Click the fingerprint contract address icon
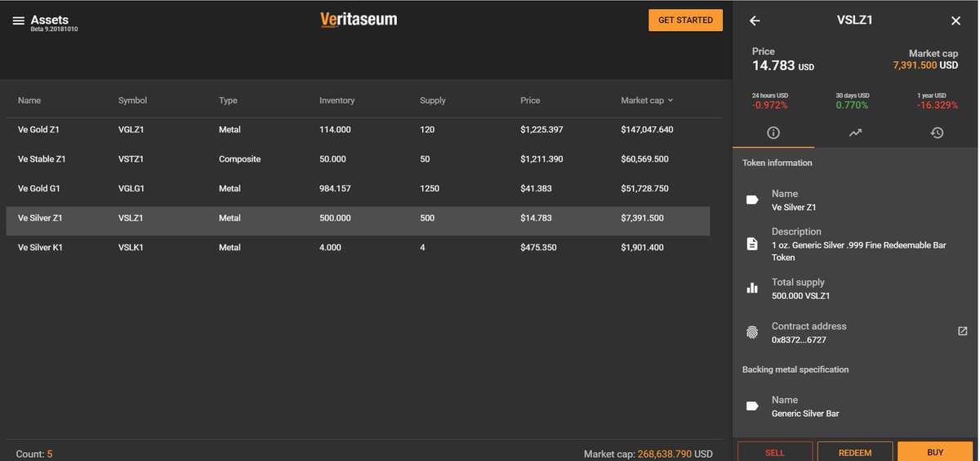980x461 pixels. click(752, 333)
